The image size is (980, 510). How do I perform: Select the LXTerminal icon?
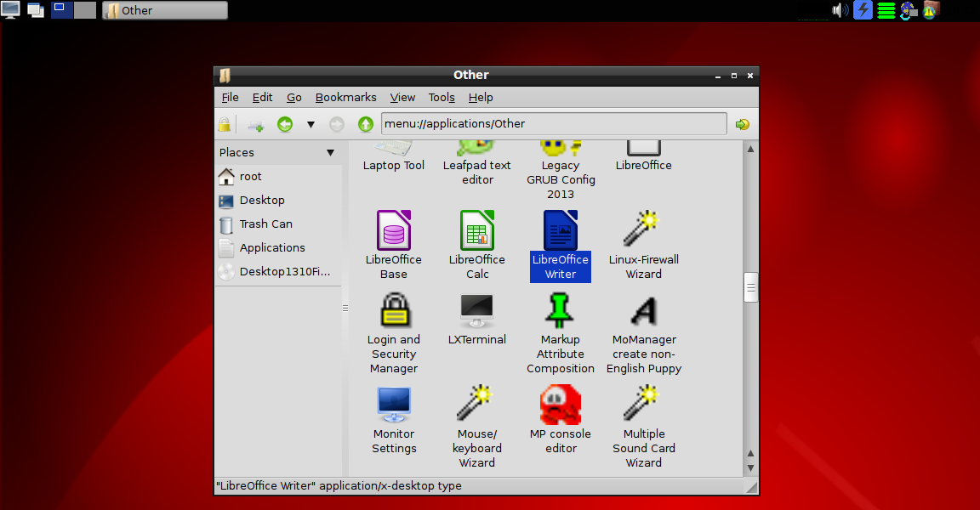(477, 310)
